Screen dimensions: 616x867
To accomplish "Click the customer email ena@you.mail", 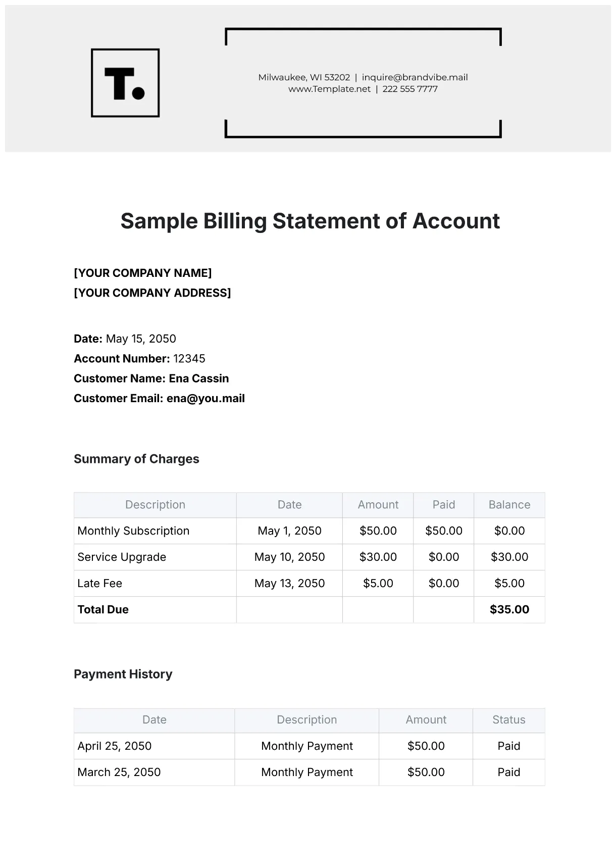I will pos(206,398).
